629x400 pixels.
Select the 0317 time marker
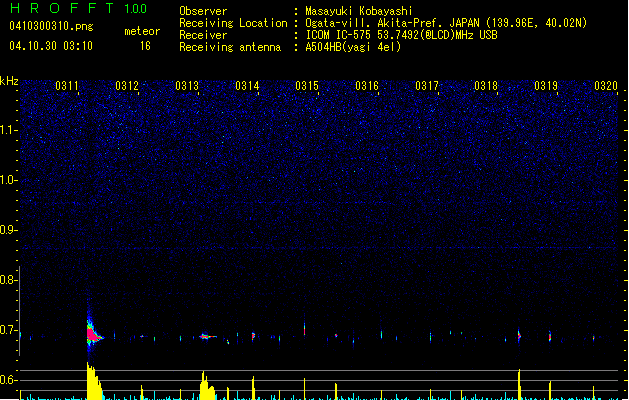(x=427, y=86)
